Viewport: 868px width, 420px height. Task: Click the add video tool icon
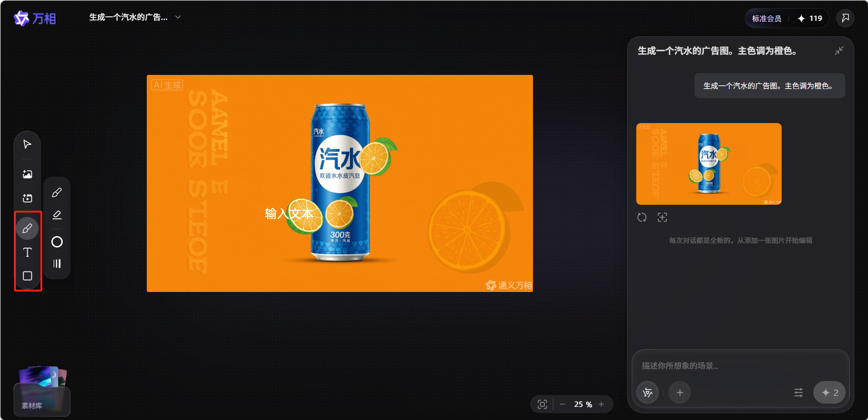click(27, 198)
